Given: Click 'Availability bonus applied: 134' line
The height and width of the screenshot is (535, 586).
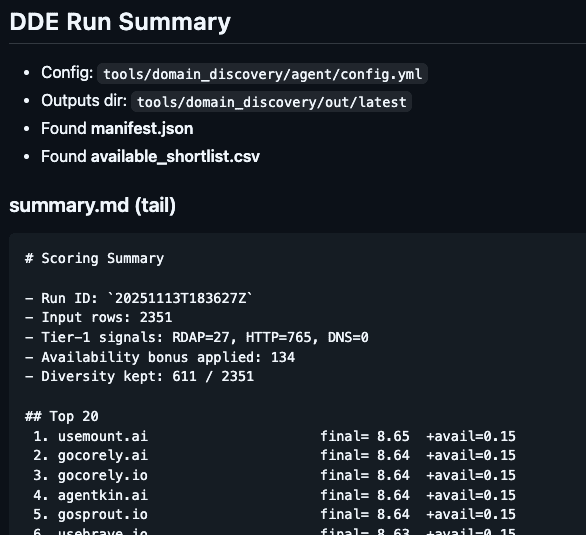Looking at the screenshot, I should coord(160,358).
